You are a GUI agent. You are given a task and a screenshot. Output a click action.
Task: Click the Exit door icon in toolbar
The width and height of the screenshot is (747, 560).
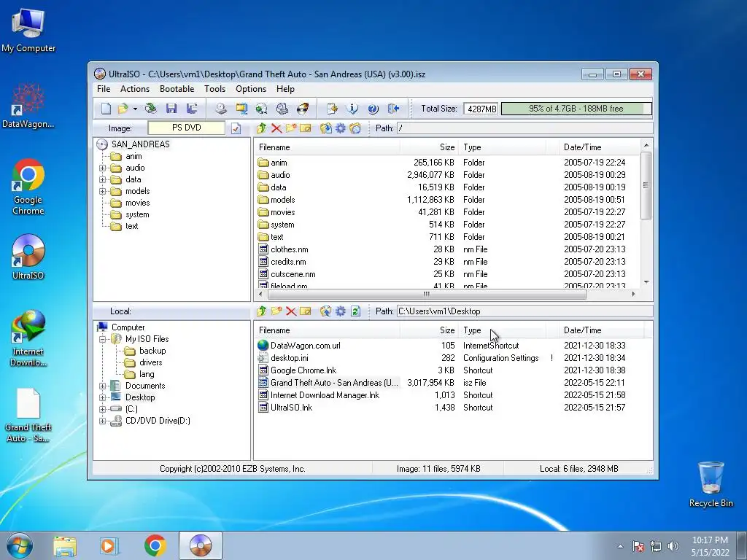coord(393,109)
